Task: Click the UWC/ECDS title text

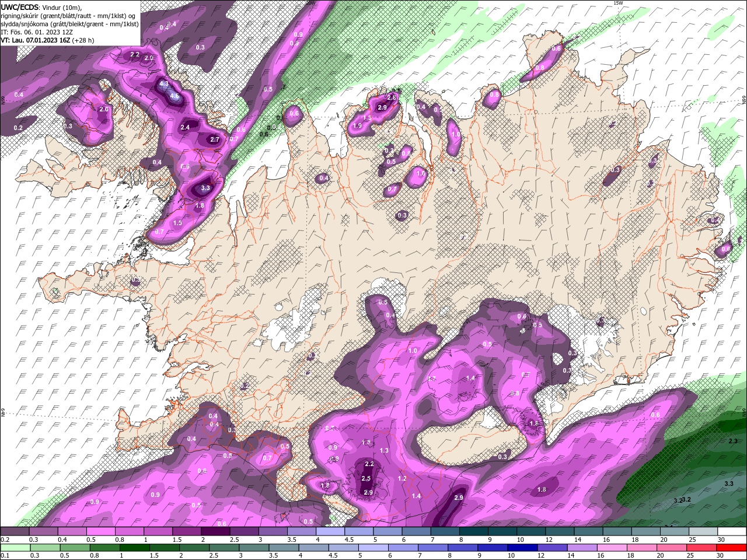Action: tap(19, 7)
